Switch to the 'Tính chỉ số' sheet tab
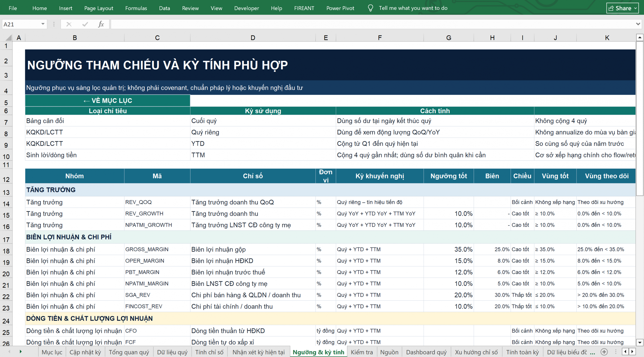644x357 pixels. click(x=209, y=352)
